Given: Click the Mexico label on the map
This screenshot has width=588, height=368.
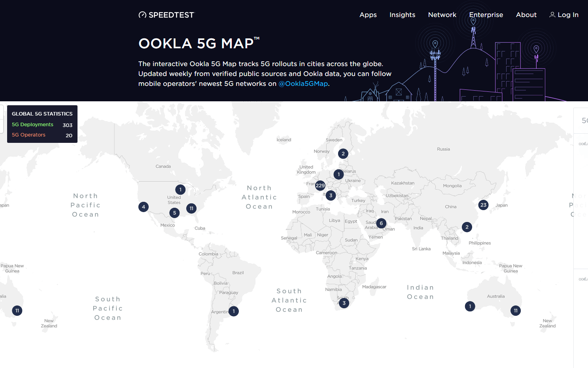Looking at the screenshot, I should [168, 225].
